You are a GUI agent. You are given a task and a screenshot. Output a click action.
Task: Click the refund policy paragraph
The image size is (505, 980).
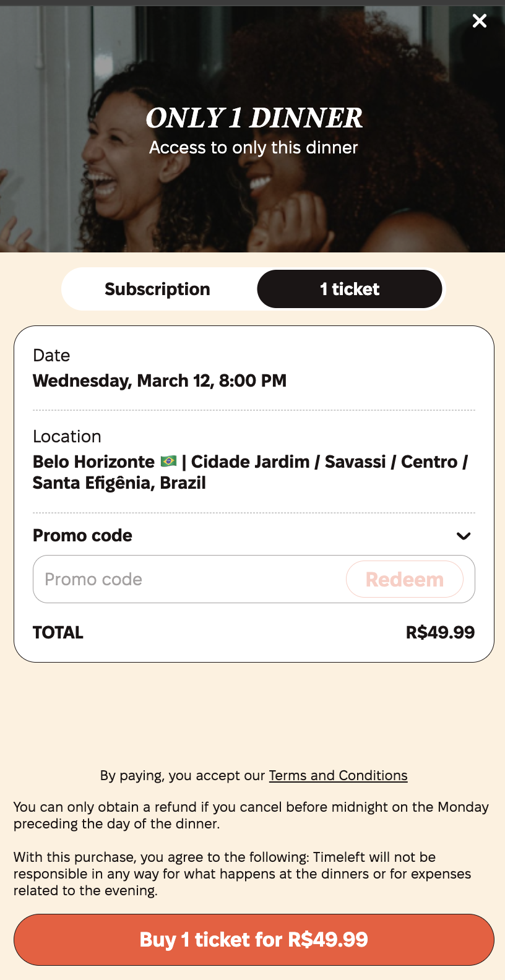[251, 815]
